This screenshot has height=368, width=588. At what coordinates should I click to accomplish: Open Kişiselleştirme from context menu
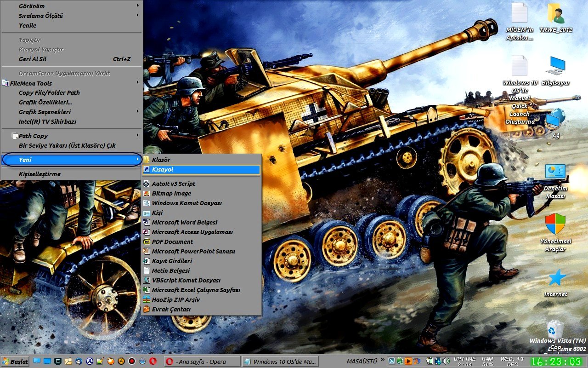pos(72,174)
